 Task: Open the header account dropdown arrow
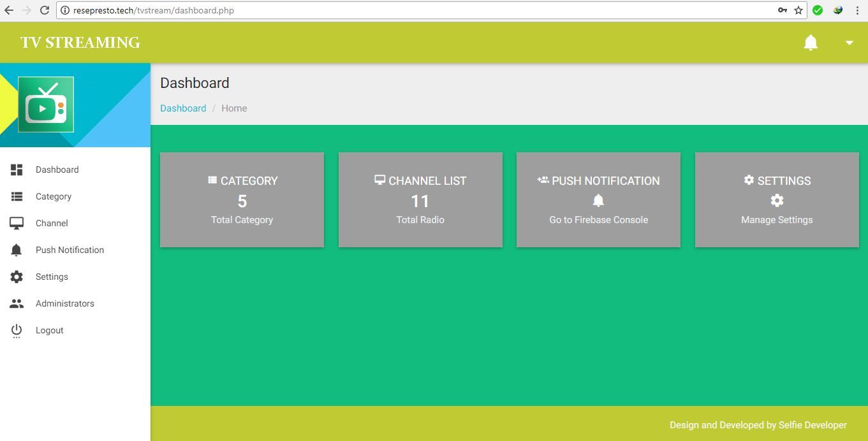click(849, 43)
